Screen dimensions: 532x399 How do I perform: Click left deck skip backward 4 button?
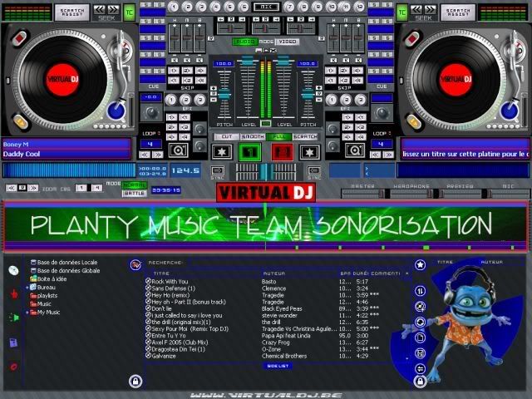tap(200, 81)
